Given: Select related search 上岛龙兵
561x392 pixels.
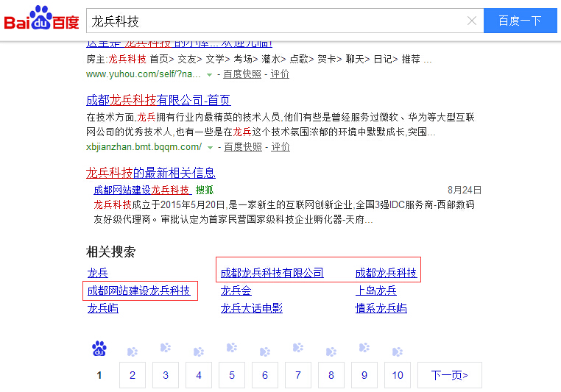Looking at the screenshot, I should click(375, 291).
